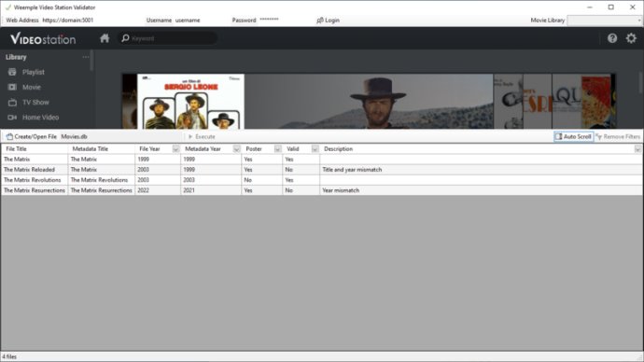Click the Execute play icon

pyautogui.click(x=190, y=136)
